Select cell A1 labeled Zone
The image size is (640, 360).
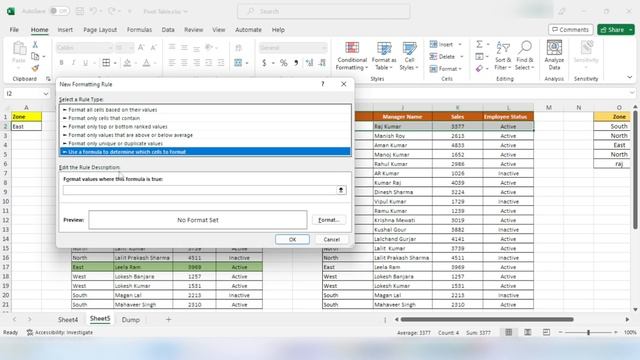26,117
